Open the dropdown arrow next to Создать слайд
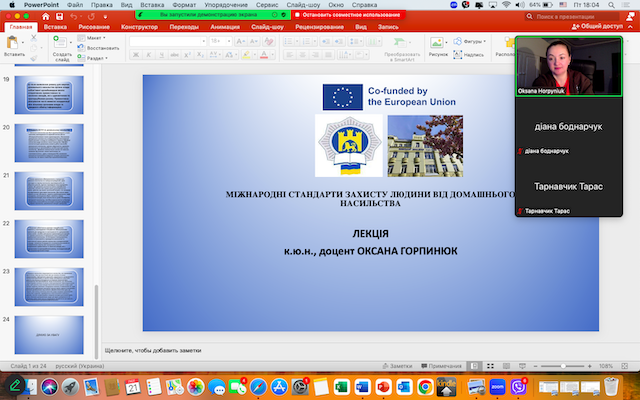Screen dimensions: 640x400 tap(71, 42)
